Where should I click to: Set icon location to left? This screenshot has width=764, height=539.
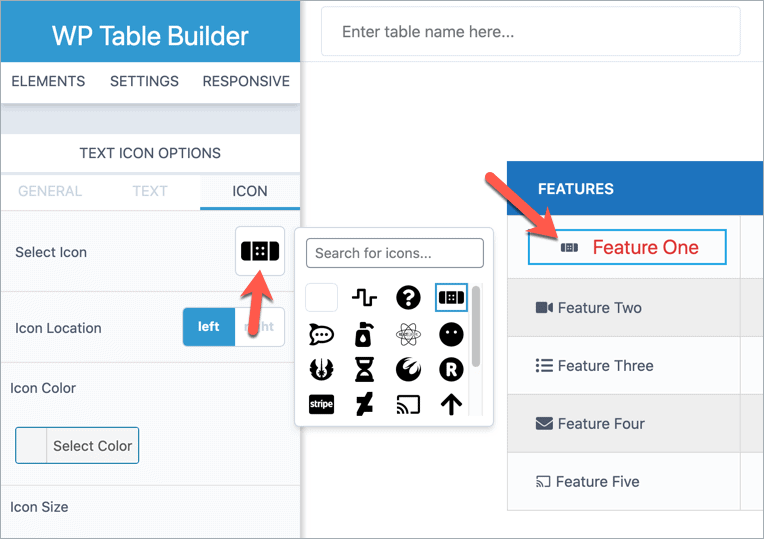coord(209,327)
